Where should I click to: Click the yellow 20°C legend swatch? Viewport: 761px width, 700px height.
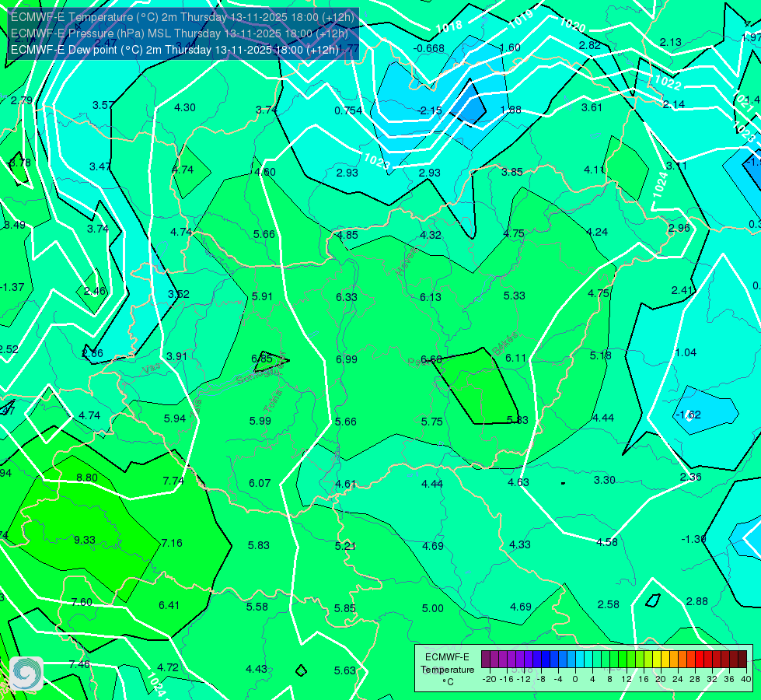point(657,660)
